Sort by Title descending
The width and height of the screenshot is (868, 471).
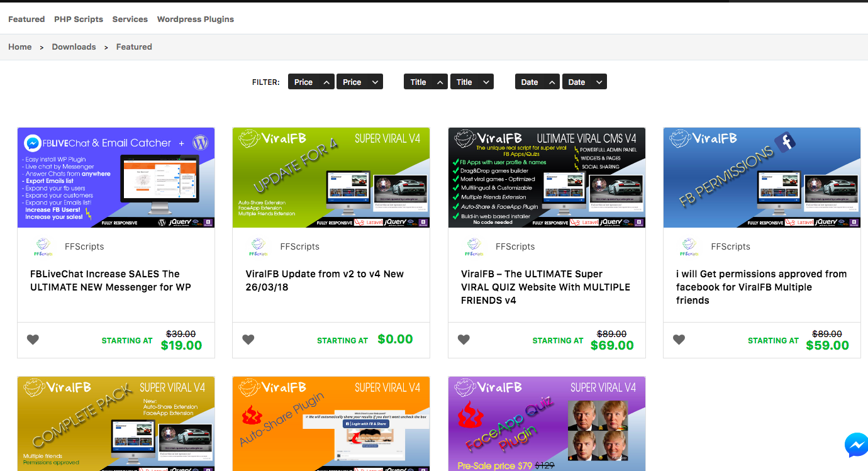[x=472, y=82]
